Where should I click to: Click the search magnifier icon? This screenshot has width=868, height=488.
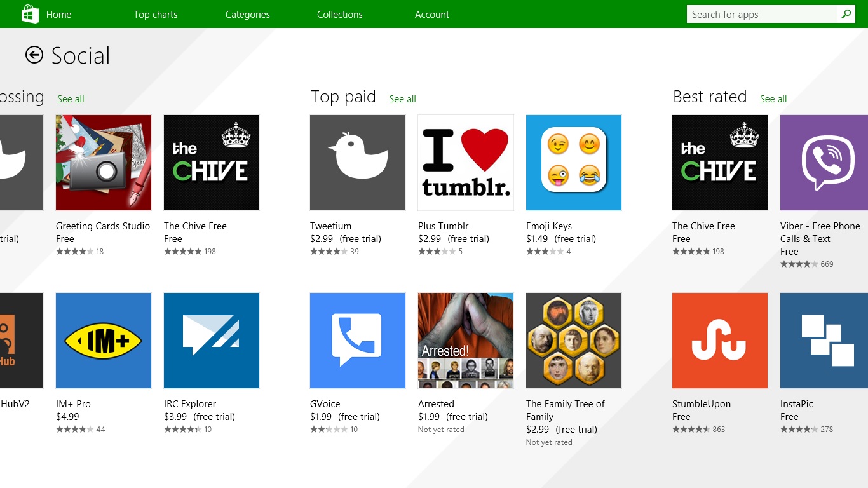[x=846, y=14]
